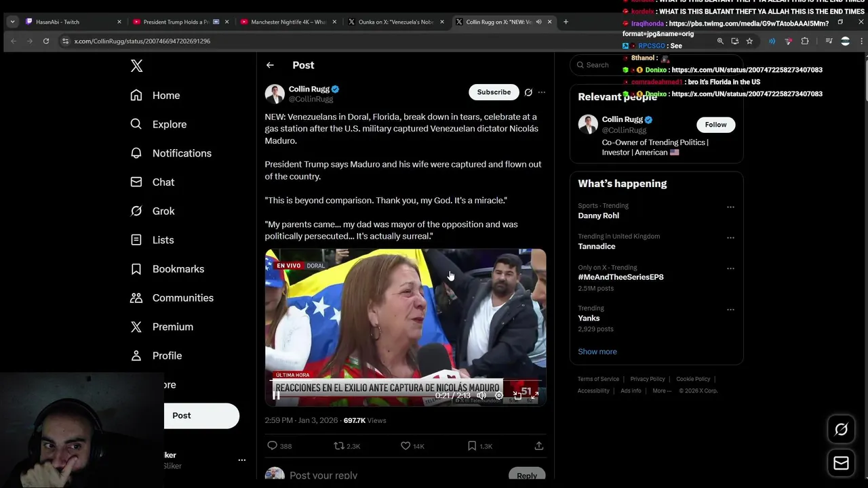Follow Collin Rugg in Relevant people

(x=715, y=125)
